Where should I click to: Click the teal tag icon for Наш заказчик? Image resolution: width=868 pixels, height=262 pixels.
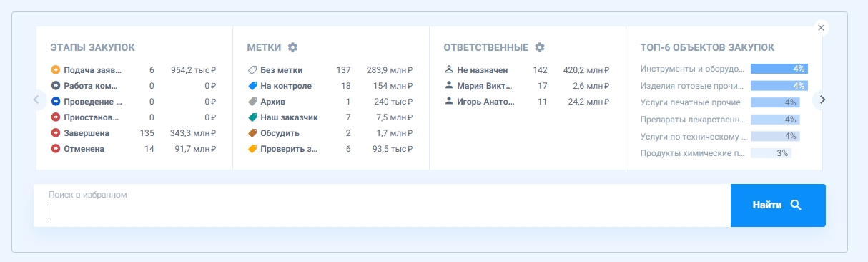(x=252, y=117)
